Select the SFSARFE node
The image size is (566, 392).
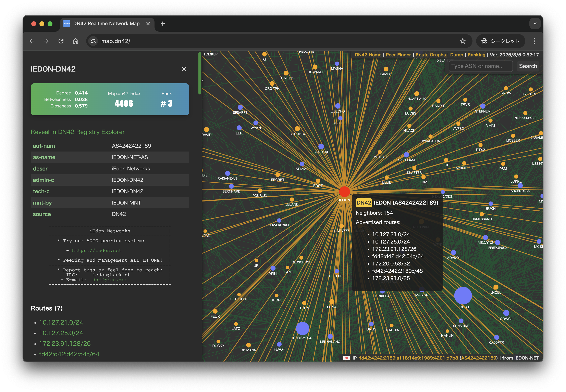pyautogui.click(x=240, y=107)
